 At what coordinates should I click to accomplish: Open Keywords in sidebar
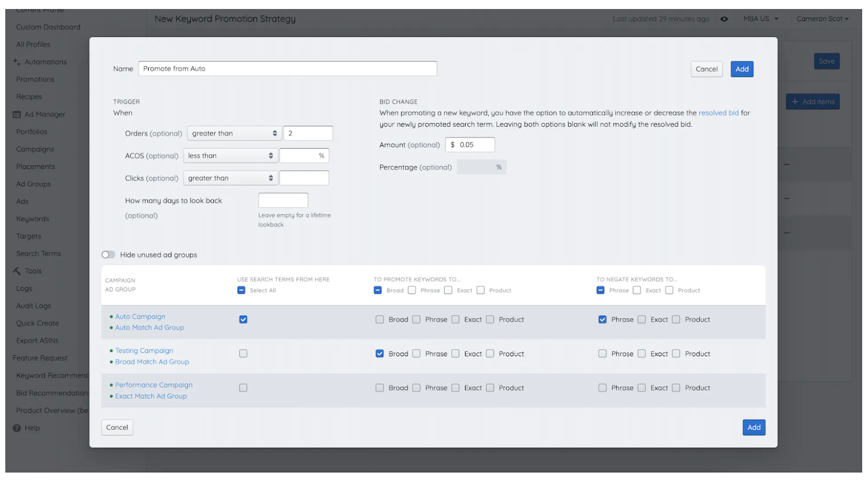pos(33,219)
